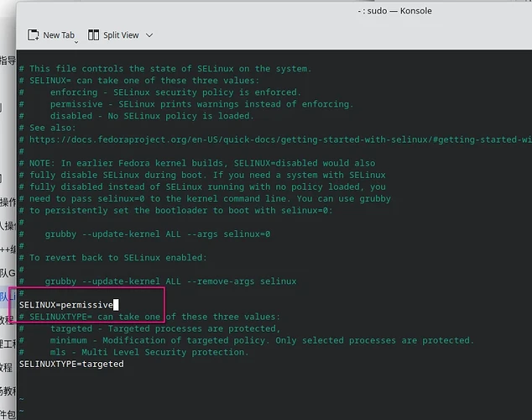This screenshot has height=420, width=532.
Task: Open the sidebar item ending in '操作'
Action: [7, 202]
